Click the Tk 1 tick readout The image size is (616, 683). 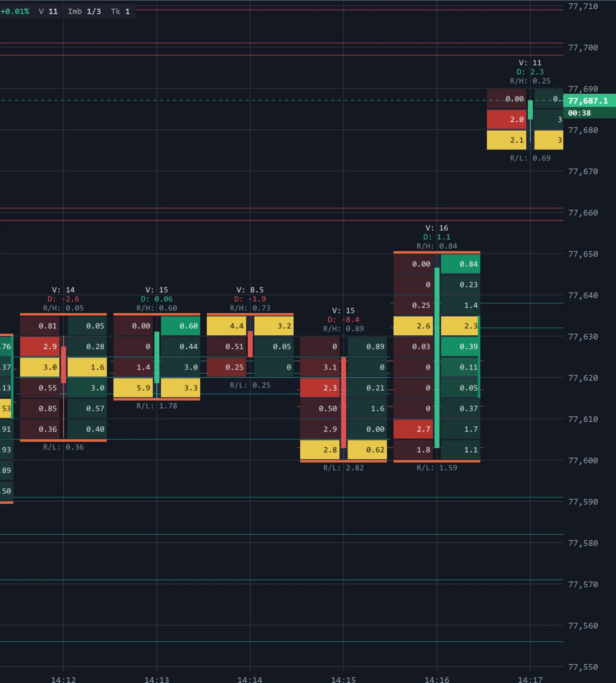pos(120,12)
